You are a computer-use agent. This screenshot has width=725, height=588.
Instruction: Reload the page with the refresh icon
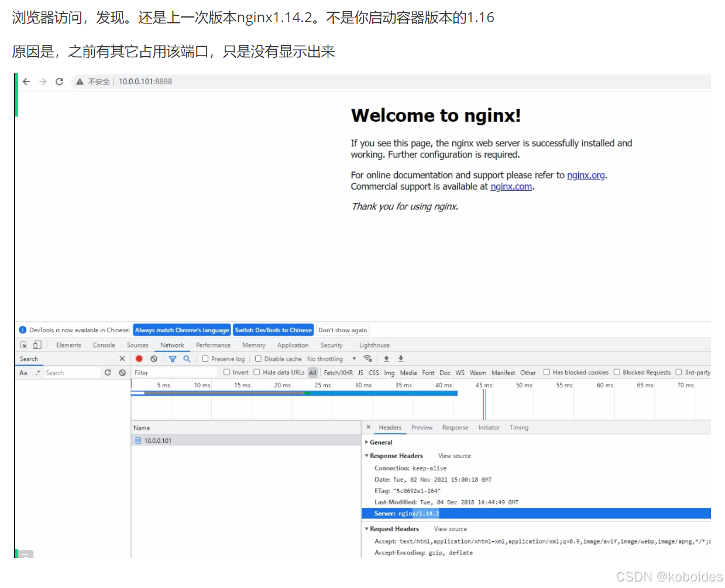pyautogui.click(x=59, y=81)
